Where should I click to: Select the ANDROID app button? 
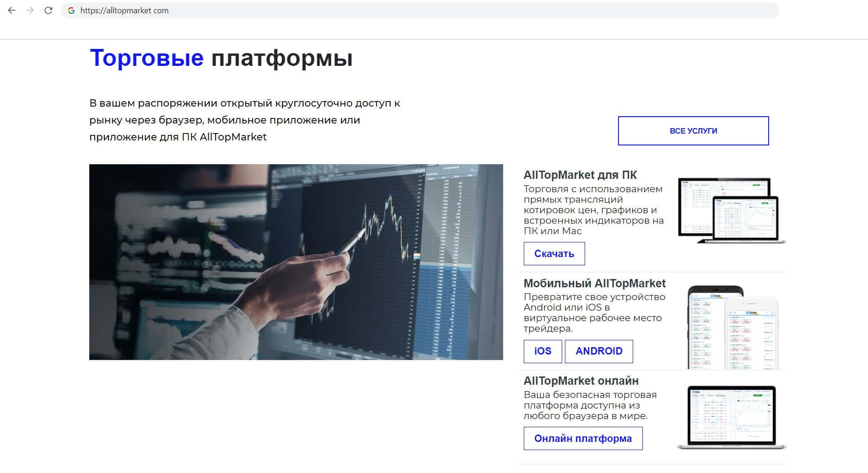599,351
